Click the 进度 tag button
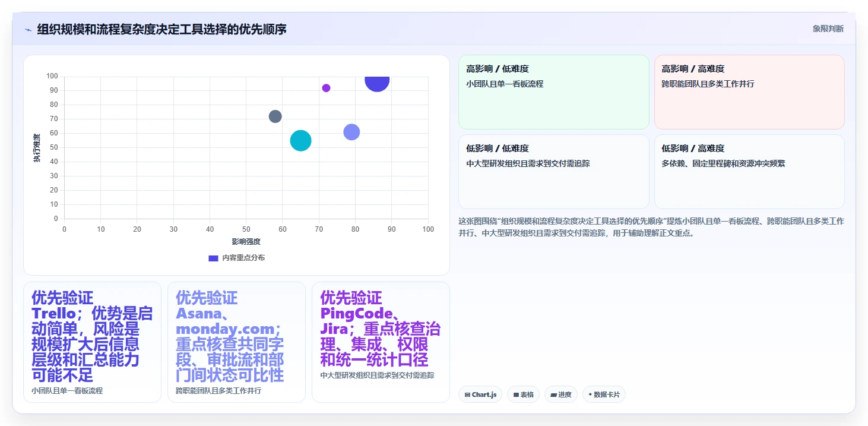 (x=560, y=395)
